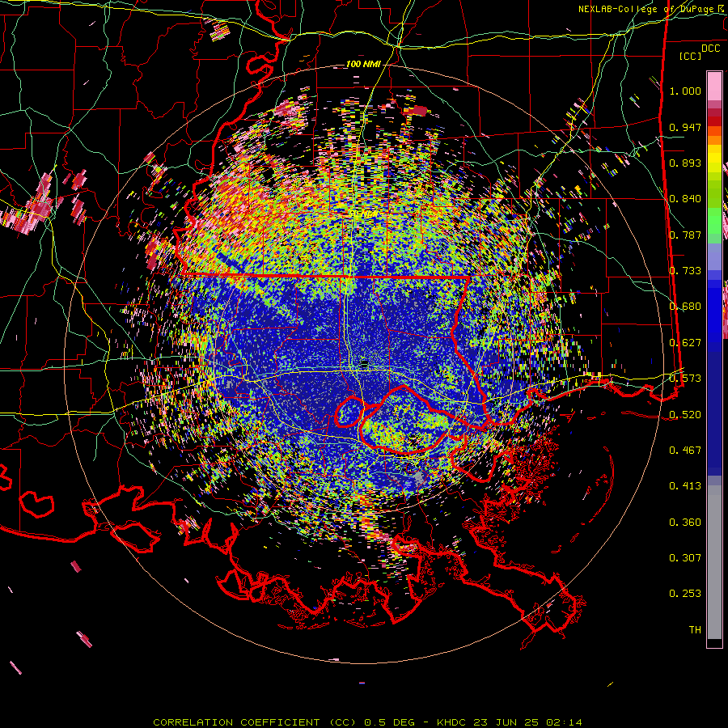Select the 0.787 scale value

pos(685,235)
